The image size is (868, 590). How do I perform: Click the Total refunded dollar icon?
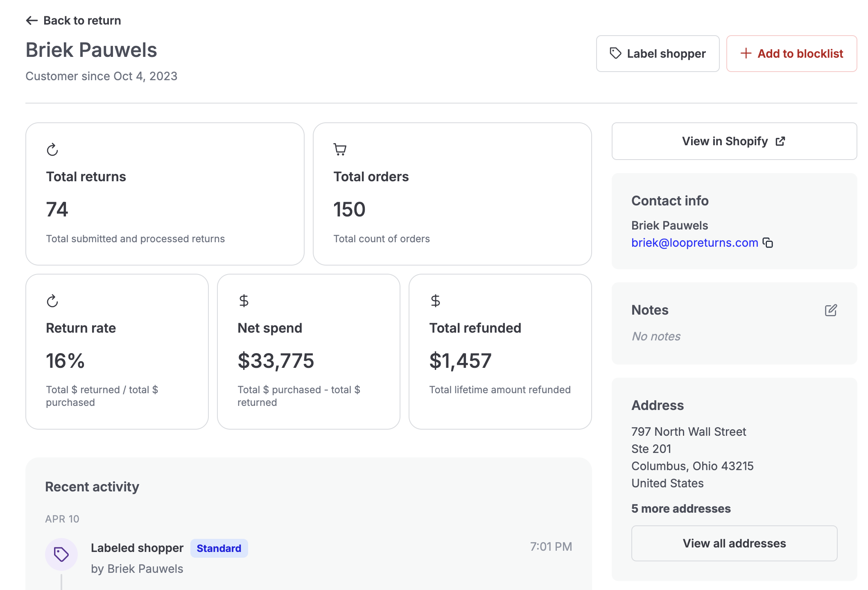pyautogui.click(x=435, y=301)
